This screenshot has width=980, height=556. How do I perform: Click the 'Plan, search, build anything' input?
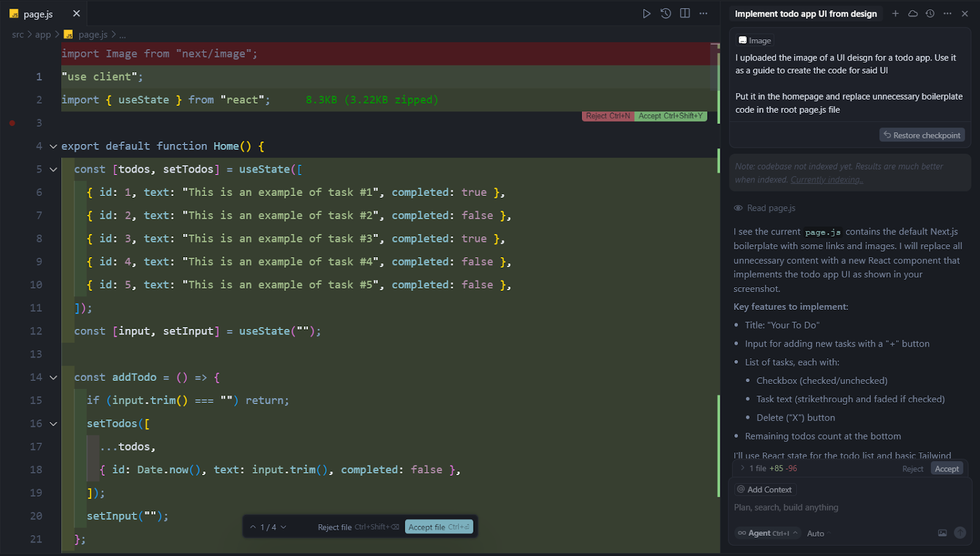[x=786, y=507]
